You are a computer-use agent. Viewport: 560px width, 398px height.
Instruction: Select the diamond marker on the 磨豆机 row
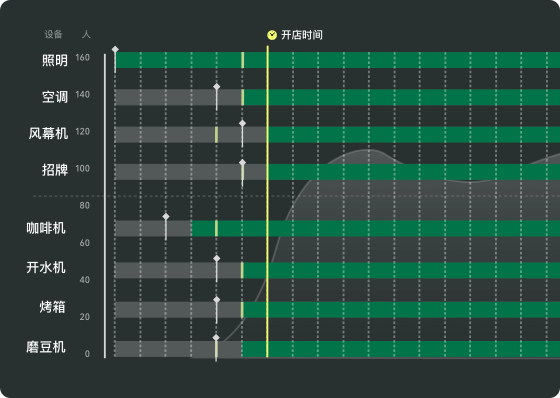(x=216, y=338)
